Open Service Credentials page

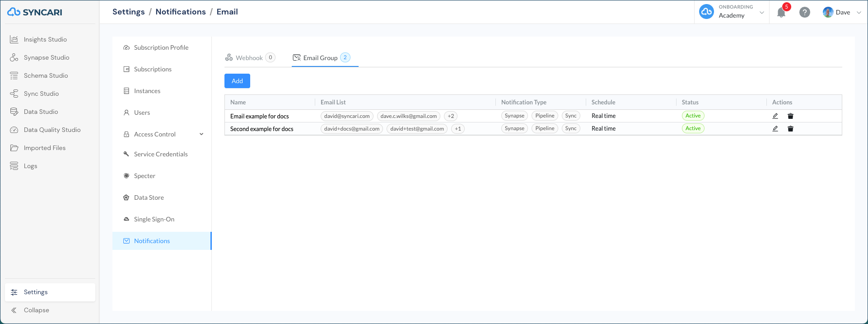160,154
